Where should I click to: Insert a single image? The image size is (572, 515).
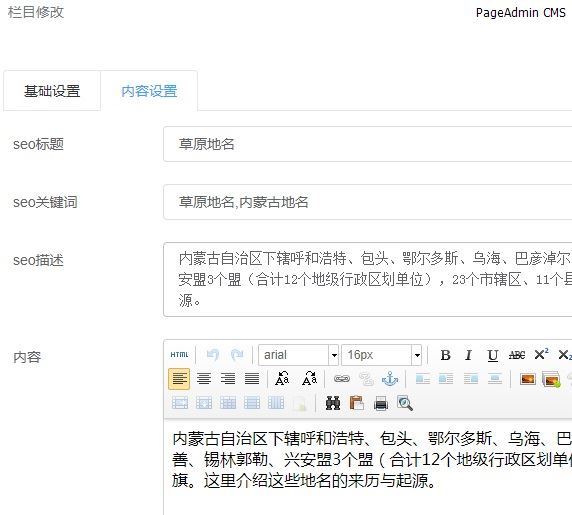point(528,379)
